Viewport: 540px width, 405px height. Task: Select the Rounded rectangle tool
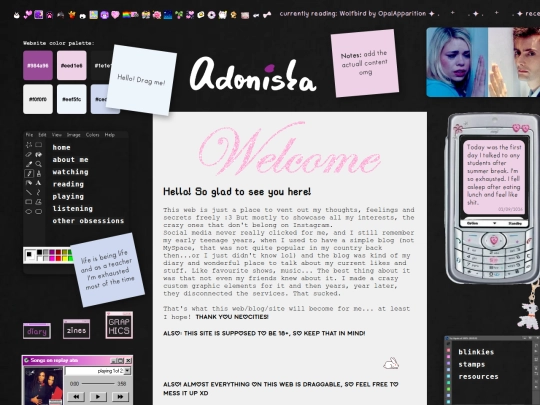tap(39, 211)
